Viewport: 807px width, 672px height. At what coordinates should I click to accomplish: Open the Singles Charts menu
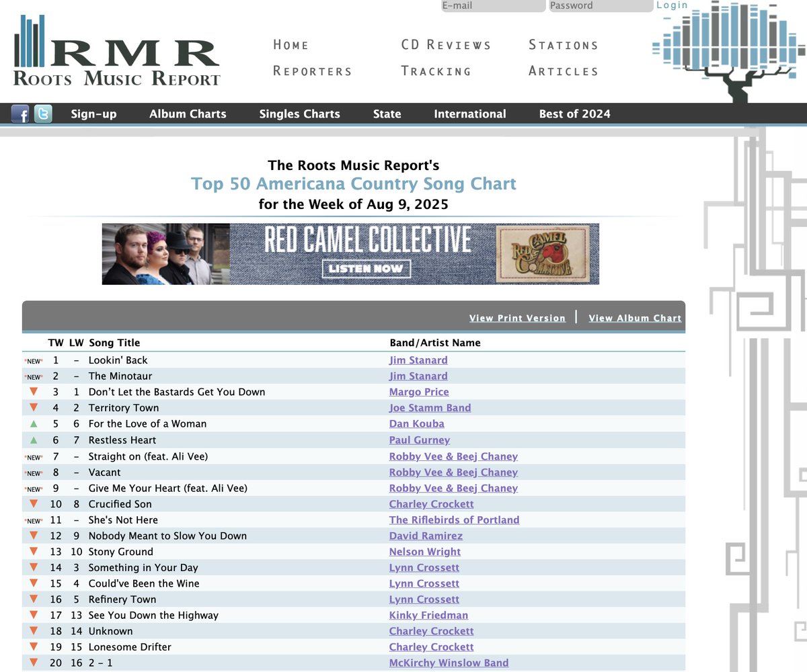tap(300, 114)
